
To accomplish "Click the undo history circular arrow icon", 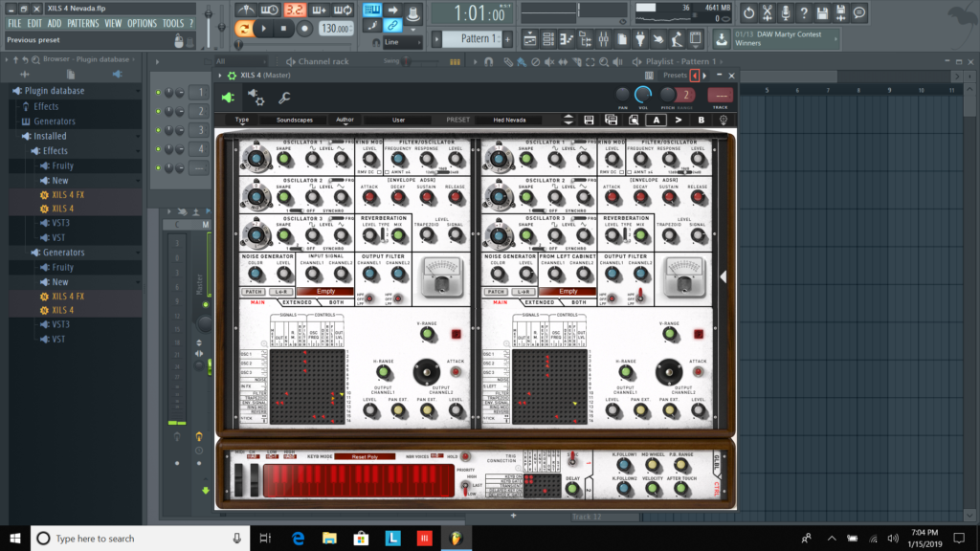I will point(748,12).
